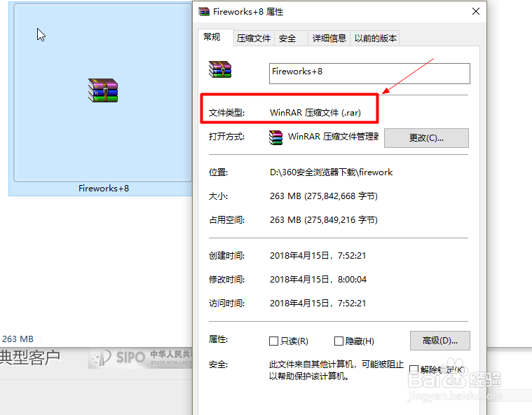Tick the 隐藏(H) hidden checkbox

pos(339,341)
